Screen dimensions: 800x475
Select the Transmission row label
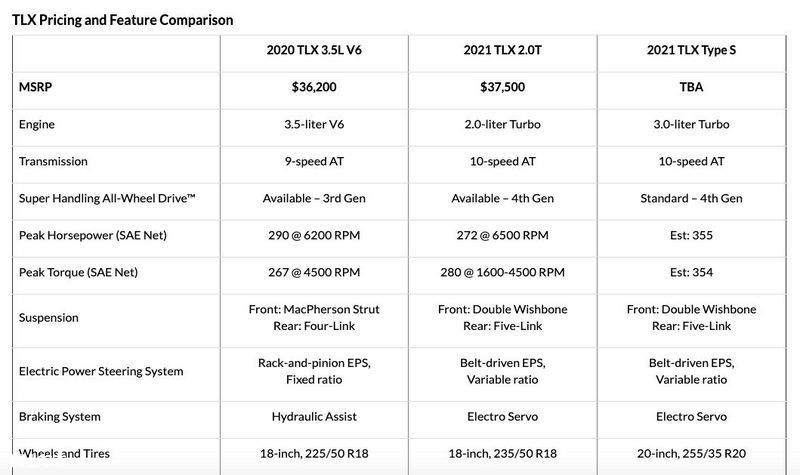53,161
